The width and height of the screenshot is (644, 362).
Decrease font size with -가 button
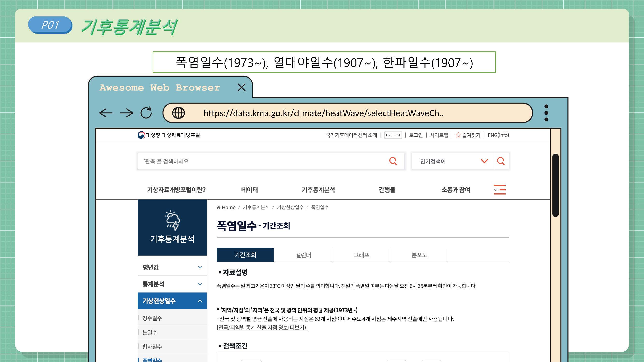point(397,135)
